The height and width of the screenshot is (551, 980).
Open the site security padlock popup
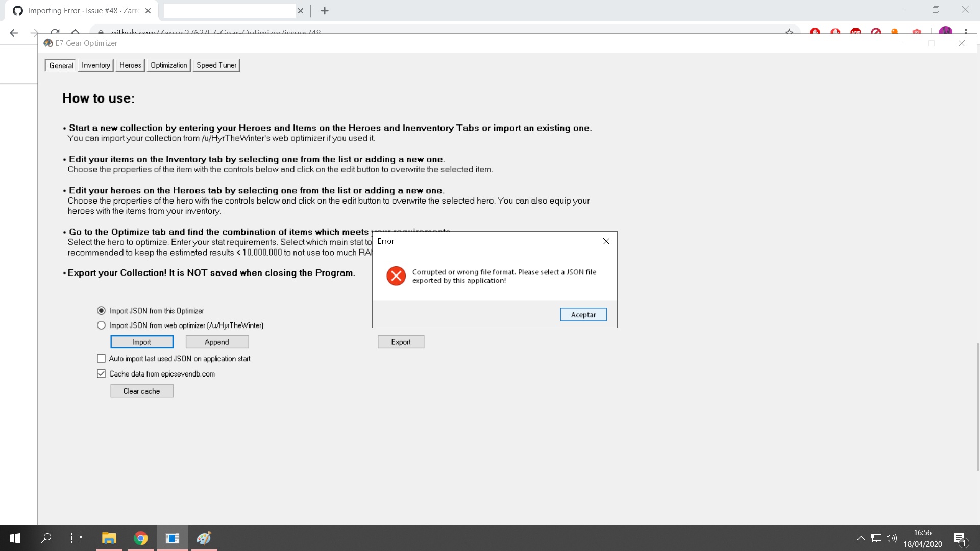[101, 32]
